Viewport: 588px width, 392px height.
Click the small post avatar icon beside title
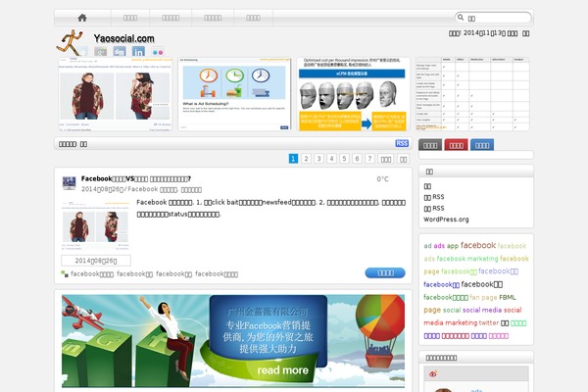(69, 183)
